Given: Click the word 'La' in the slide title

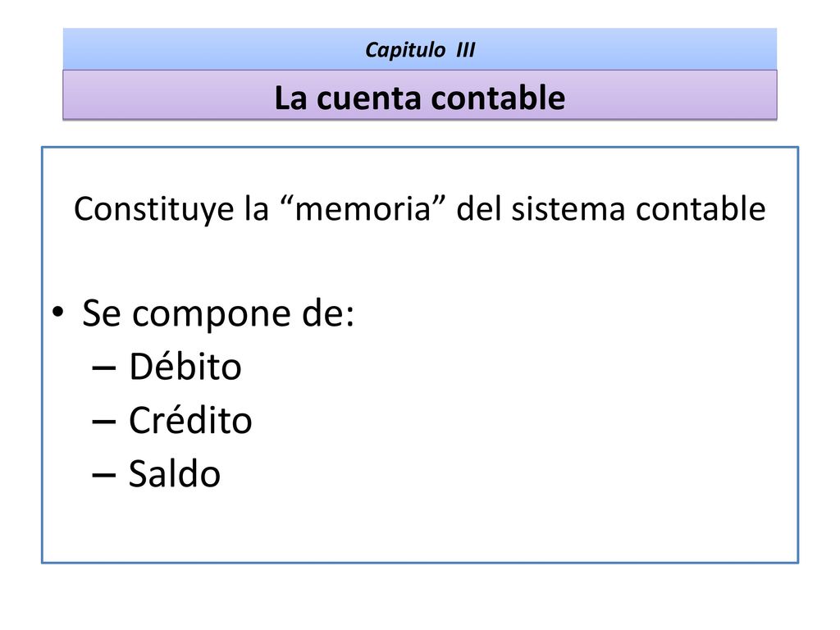Looking at the screenshot, I should [291, 98].
